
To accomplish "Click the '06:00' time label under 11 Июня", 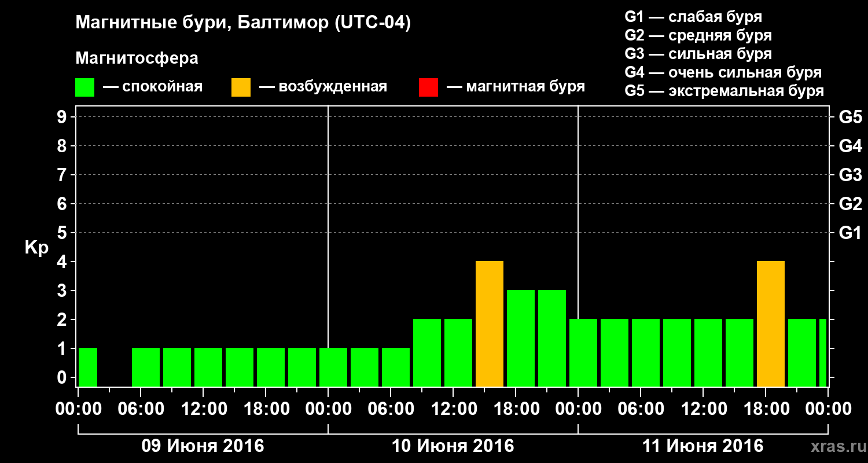I will [x=641, y=409].
